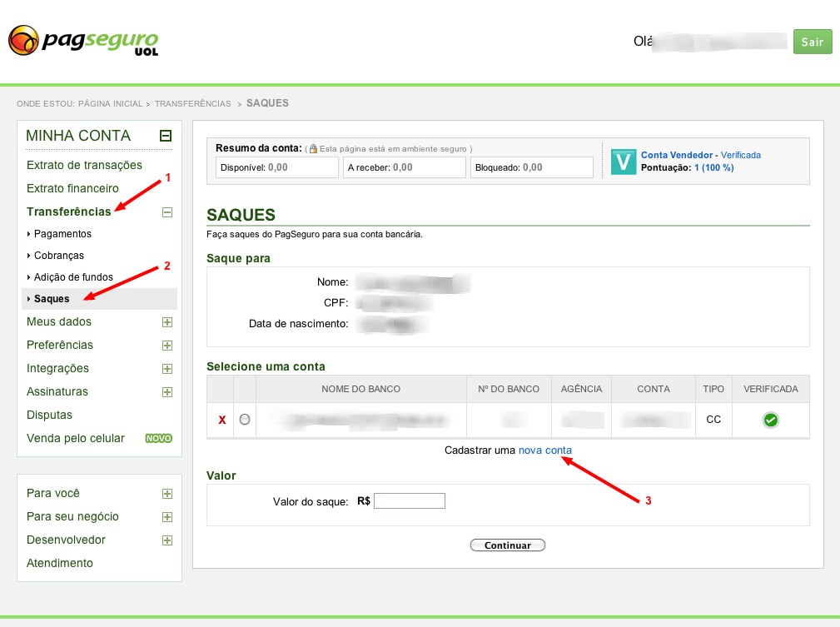Image resolution: width=840 pixels, height=627 pixels.
Task: Click the Nº DO BANCO column header
Action: pyautogui.click(x=509, y=389)
